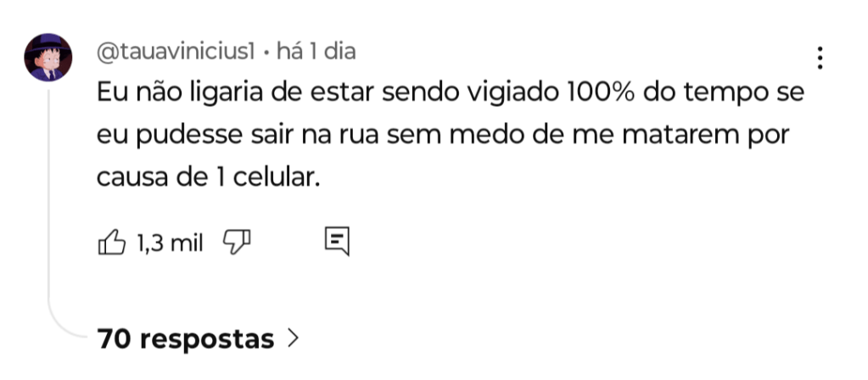
Task: Click the chevron next to 70 respostas
Action: point(294,339)
